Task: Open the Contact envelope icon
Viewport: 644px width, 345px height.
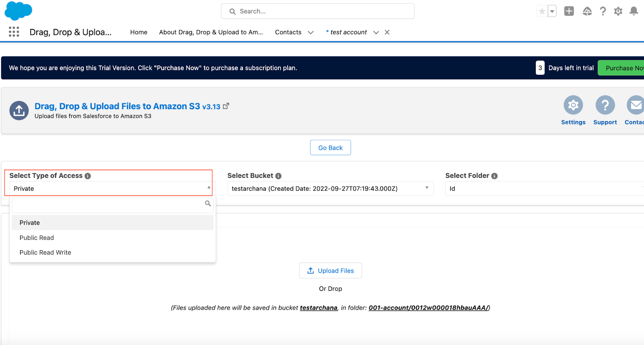Action: point(636,105)
